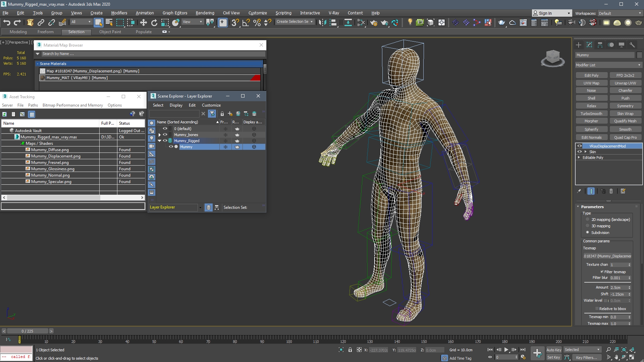Click the Sign In button
The width and height of the screenshot is (644, 362).
click(x=551, y=13)
